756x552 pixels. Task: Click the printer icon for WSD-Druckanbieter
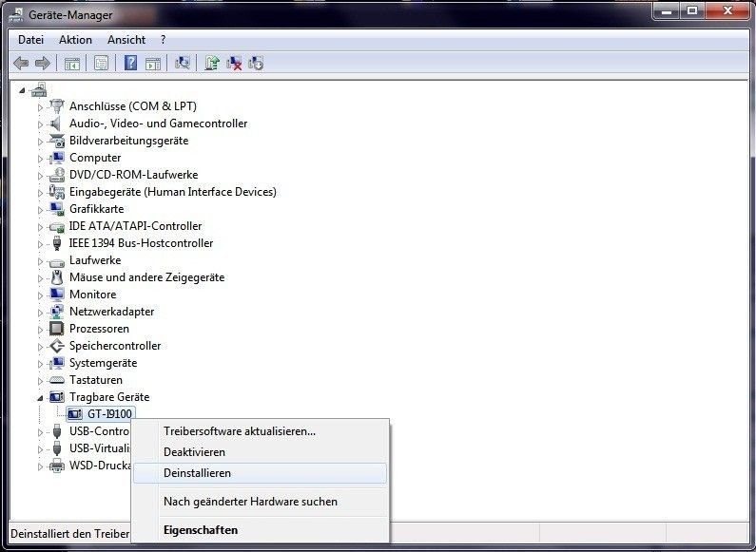57,466
